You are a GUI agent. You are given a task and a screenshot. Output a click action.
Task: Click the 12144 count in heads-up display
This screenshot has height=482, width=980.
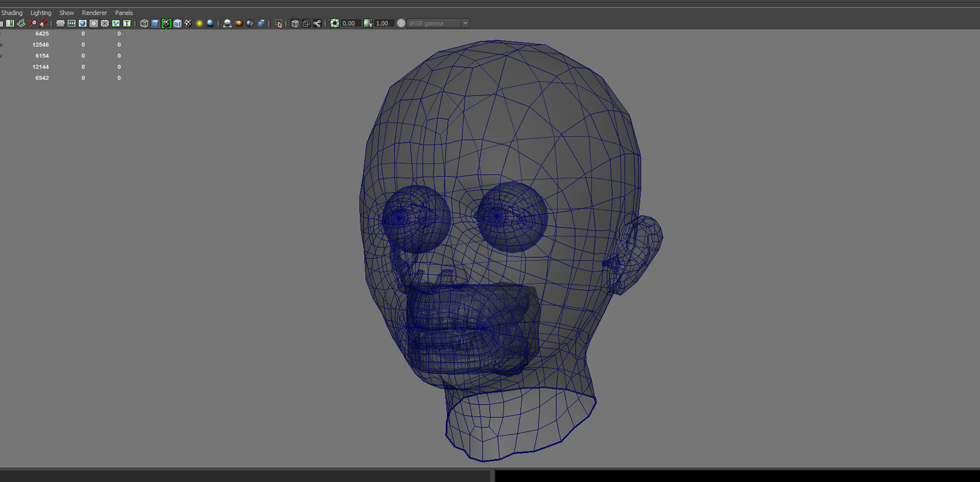[41, 67]
